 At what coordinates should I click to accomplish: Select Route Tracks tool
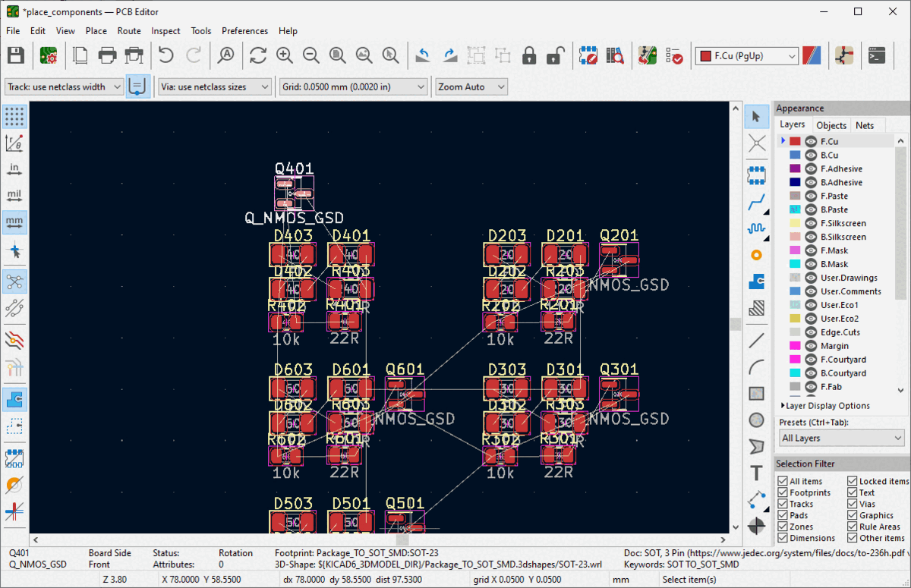pyautogui.click(x=756, y=203)
